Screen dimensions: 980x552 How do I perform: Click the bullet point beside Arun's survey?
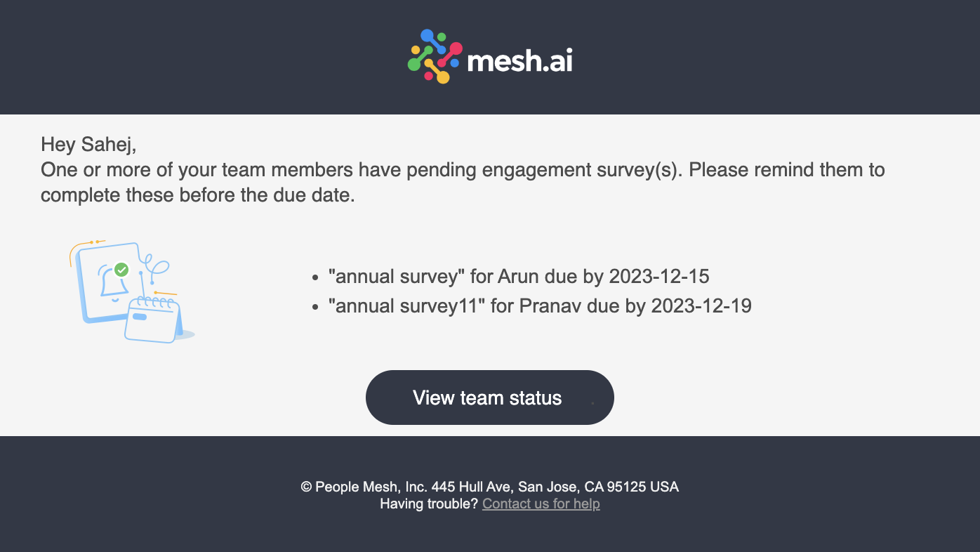(x=316, y=277)
